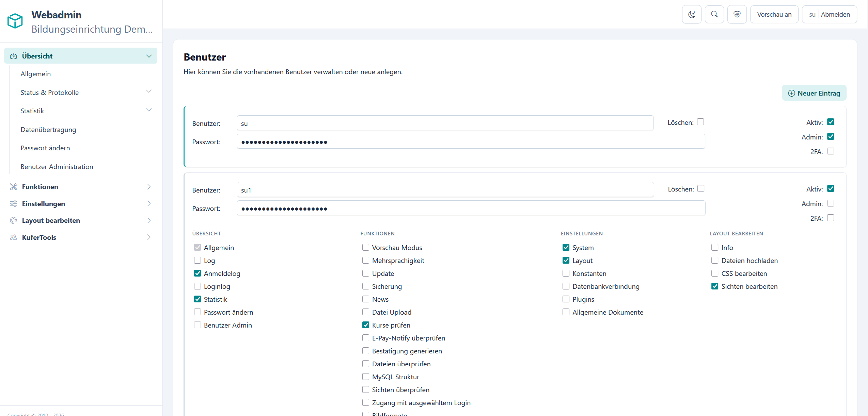Toggle dark mode moon icon

click(692, 14)
